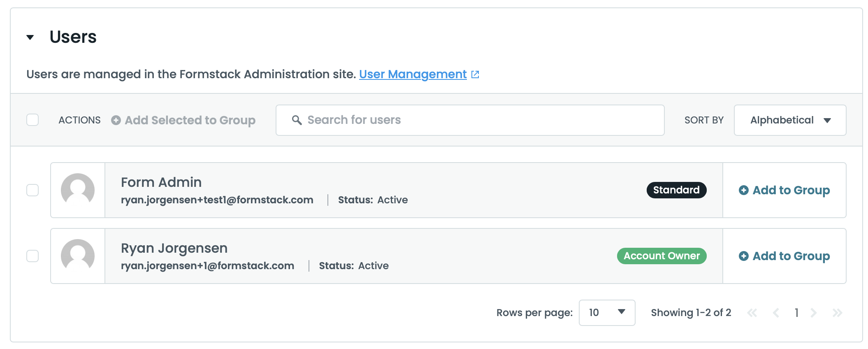Go to the last page arrow
Viewport: 868px width, 349px height.
837,313
